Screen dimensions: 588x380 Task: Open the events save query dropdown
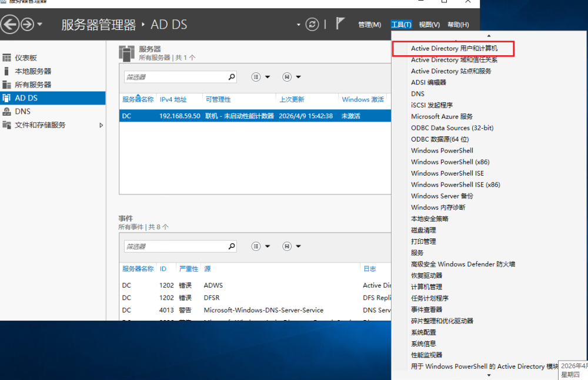292,247
